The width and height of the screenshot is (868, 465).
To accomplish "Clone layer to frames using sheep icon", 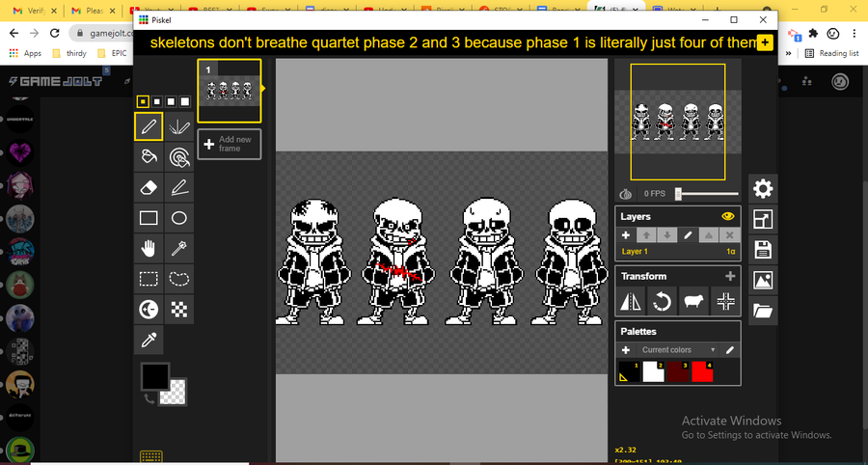I will (693, 302).
